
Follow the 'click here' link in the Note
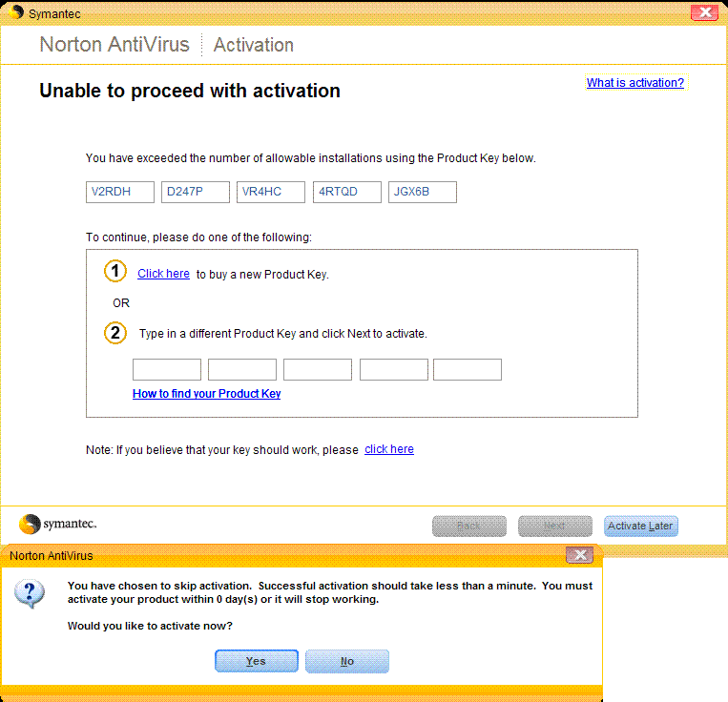tap(389, 449)
